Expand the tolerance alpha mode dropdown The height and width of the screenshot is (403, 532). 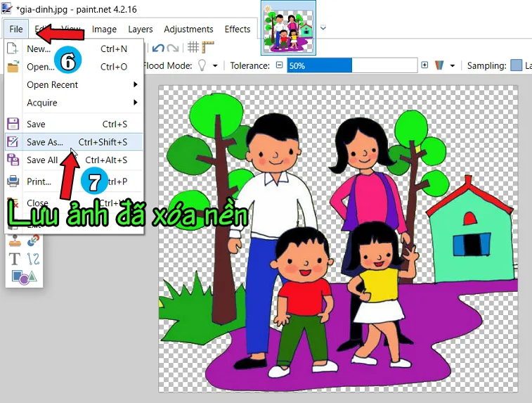click(x=453, y=66)
